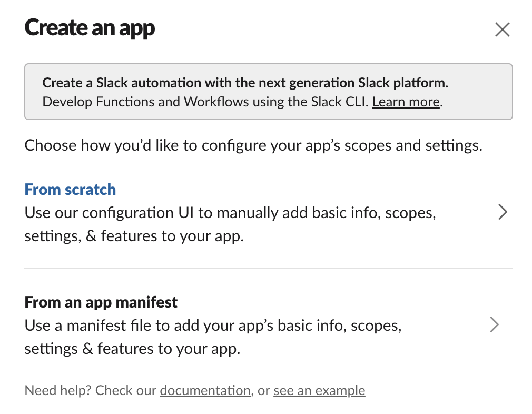Click the Create an app title

tap(90, 27)
